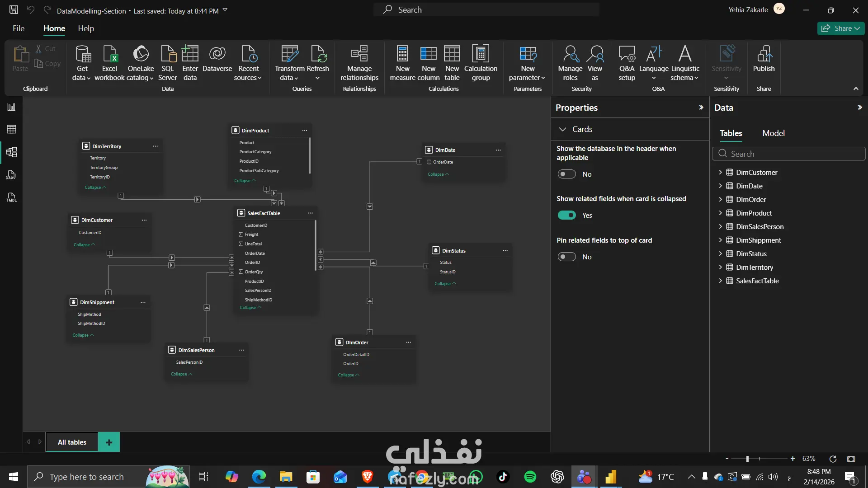The width and height of the screenshot is (868, 488).
Task: Open DAX query view in sidebar
Action: [x=11, y=175]
